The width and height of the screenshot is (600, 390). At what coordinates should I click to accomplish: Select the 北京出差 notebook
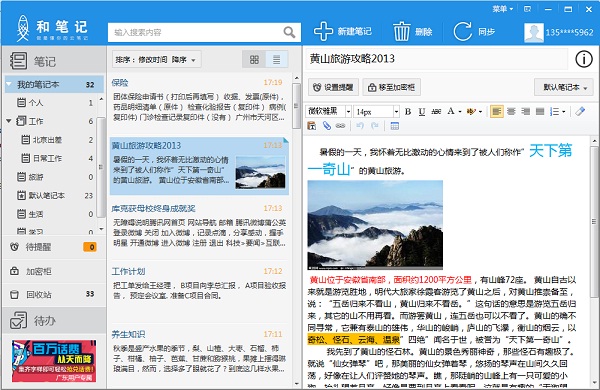click(50, 140)
